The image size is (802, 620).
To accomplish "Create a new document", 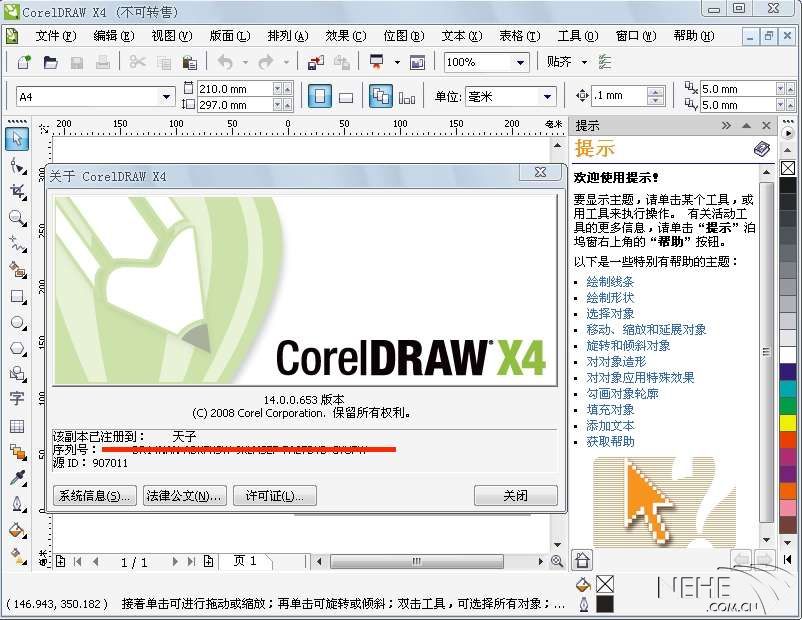I will click(24, 62).
